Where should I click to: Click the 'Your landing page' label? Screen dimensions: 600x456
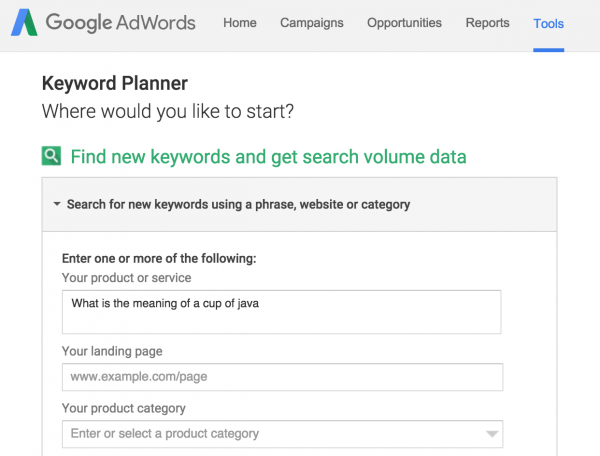pyautogui.click(x=112, y=351)
